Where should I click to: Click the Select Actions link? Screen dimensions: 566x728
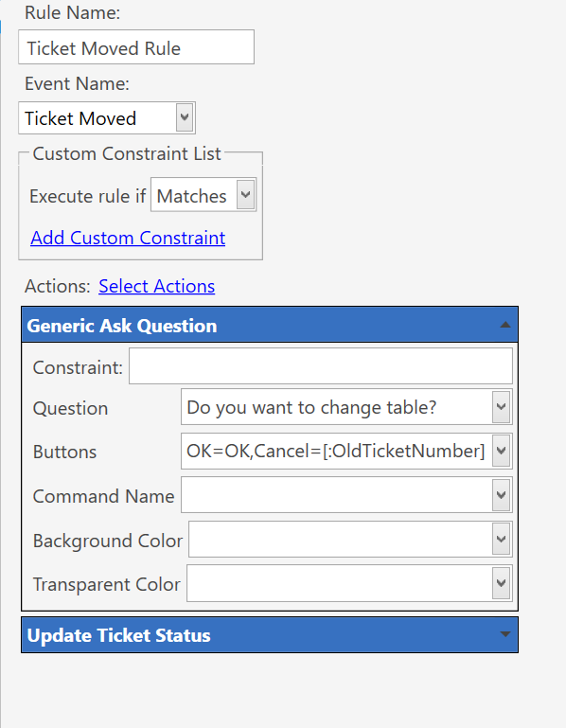coord(156,286)
